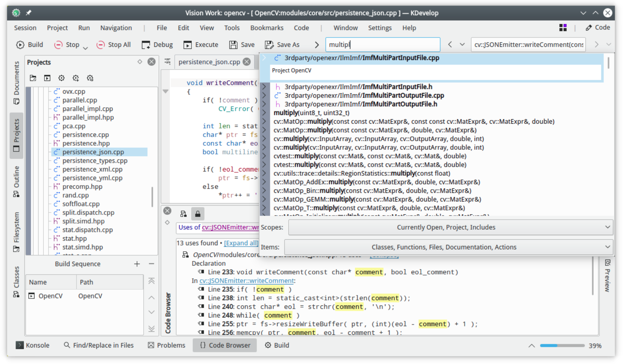Click the Stop All button
623x364 pixels.
114,45
